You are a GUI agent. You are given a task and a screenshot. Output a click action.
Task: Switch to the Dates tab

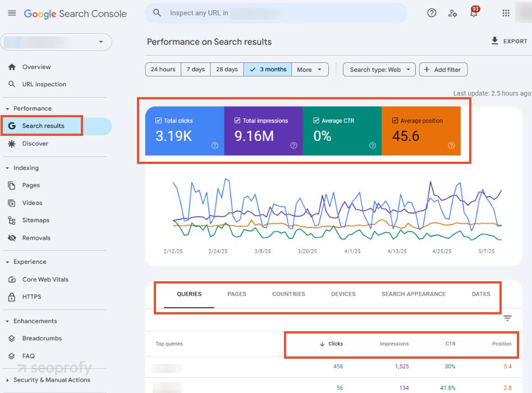tap(481, 294)
